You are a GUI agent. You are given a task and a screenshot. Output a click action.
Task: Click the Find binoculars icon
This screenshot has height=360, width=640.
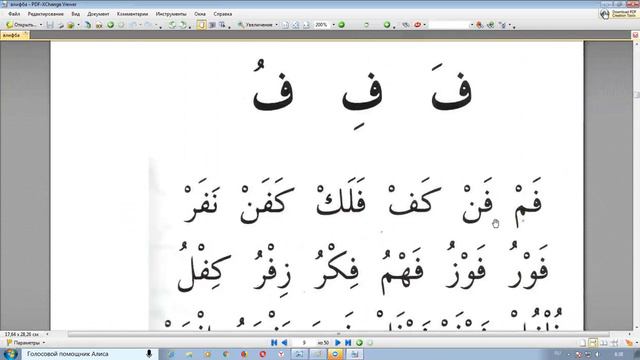coord(405,25)
